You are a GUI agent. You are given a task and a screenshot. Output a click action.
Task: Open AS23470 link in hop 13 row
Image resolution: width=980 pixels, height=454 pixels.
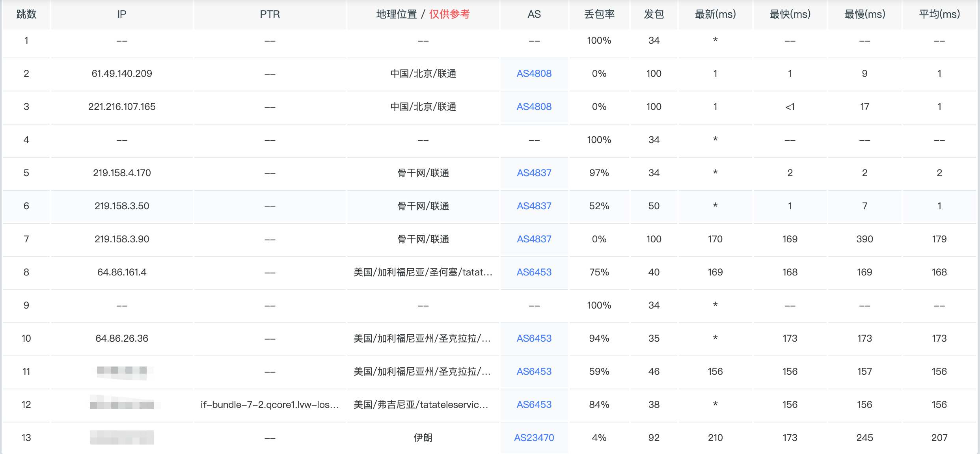tap(534, 438)
